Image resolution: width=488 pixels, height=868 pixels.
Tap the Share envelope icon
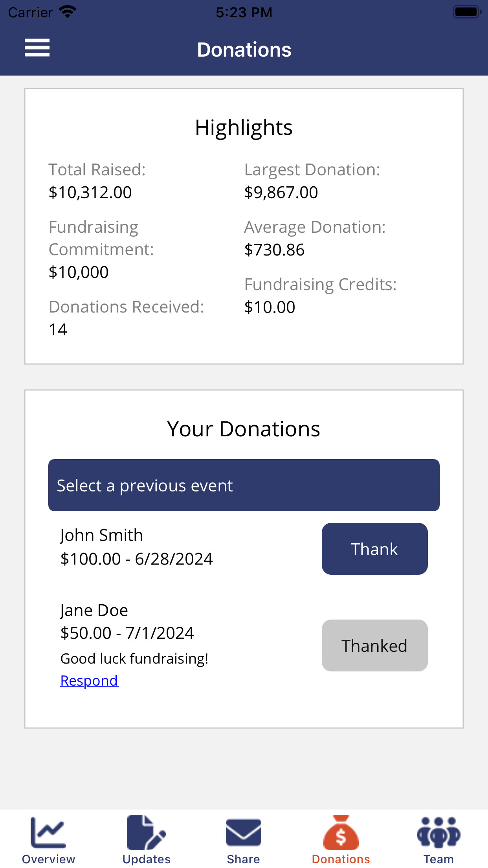[244, 833]
